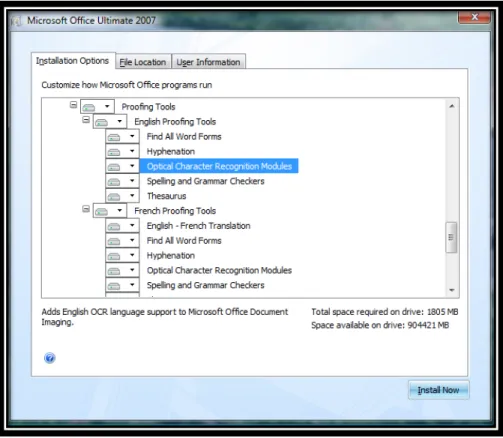
Task: Open install option dropdown for French Proofing Tools
Action: pos(110,211)
